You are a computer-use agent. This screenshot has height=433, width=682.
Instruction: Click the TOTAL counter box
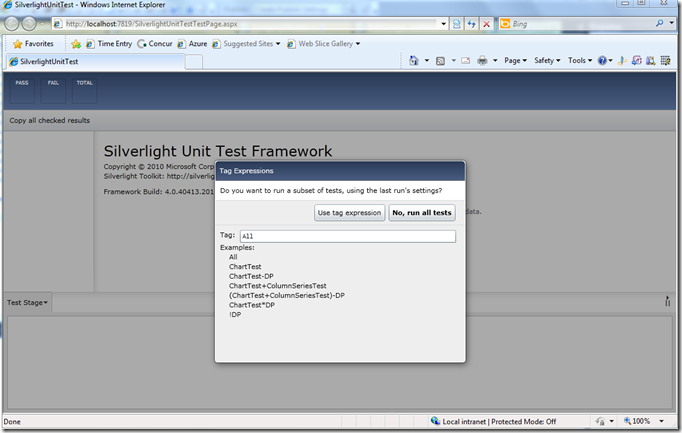tap(84, 90)
